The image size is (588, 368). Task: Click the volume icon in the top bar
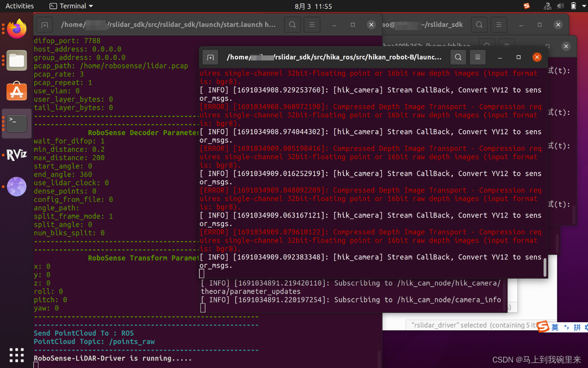(560, 6)
